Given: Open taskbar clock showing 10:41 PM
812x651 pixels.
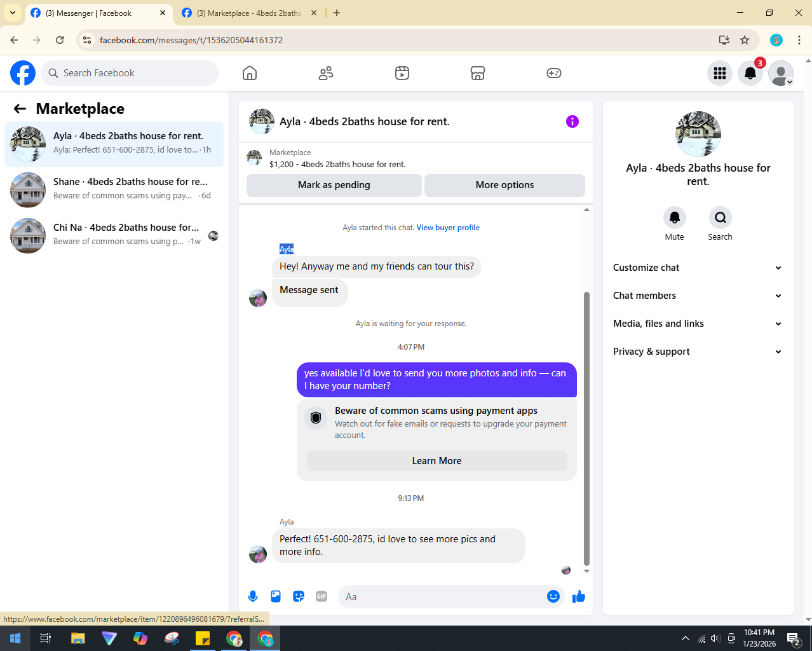Looking at the screenshot, I should (759, 638).
